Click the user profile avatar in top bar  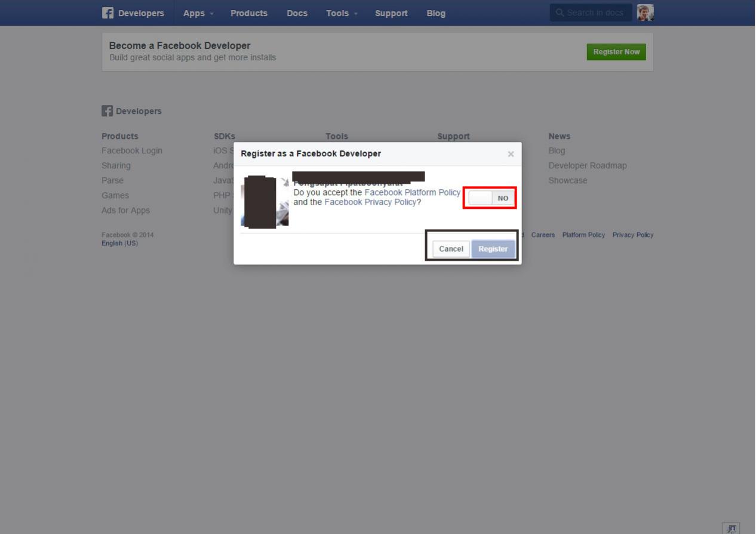point(646,13)
